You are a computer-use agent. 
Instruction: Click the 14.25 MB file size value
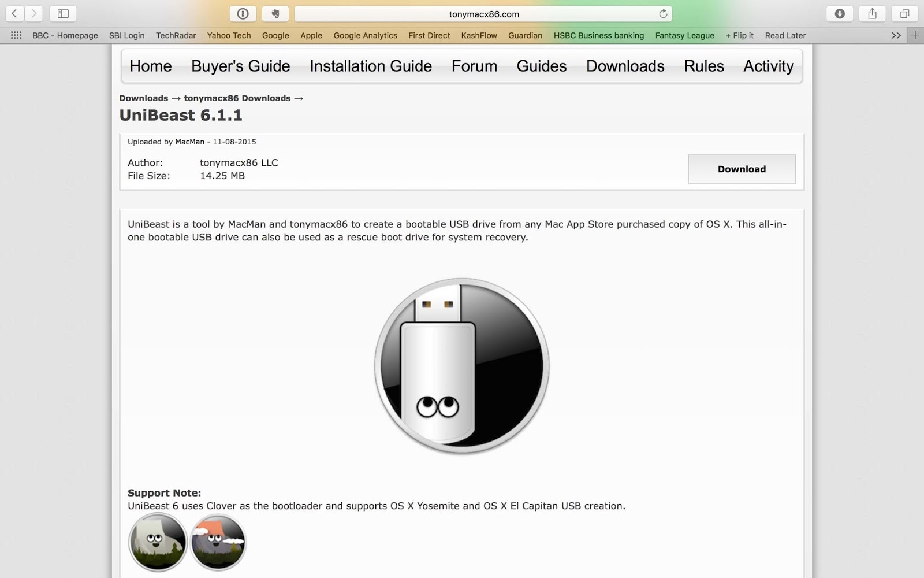point(222,176)
